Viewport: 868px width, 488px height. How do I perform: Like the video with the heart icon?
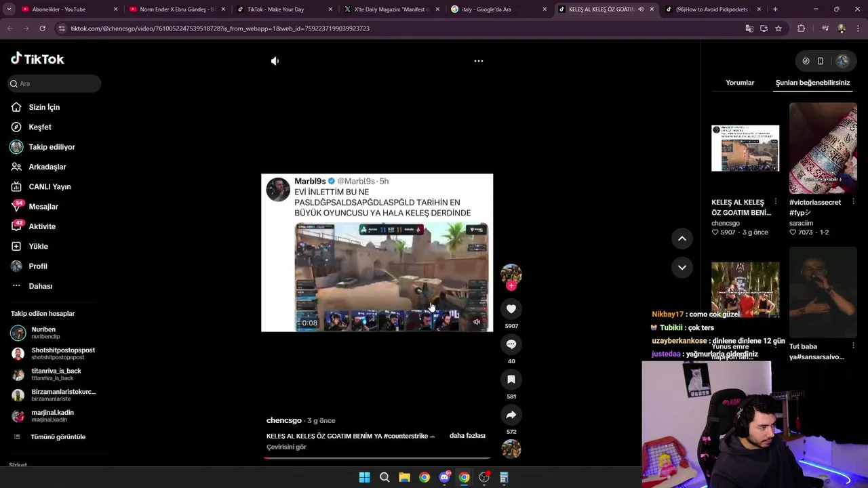coord(511,309)
